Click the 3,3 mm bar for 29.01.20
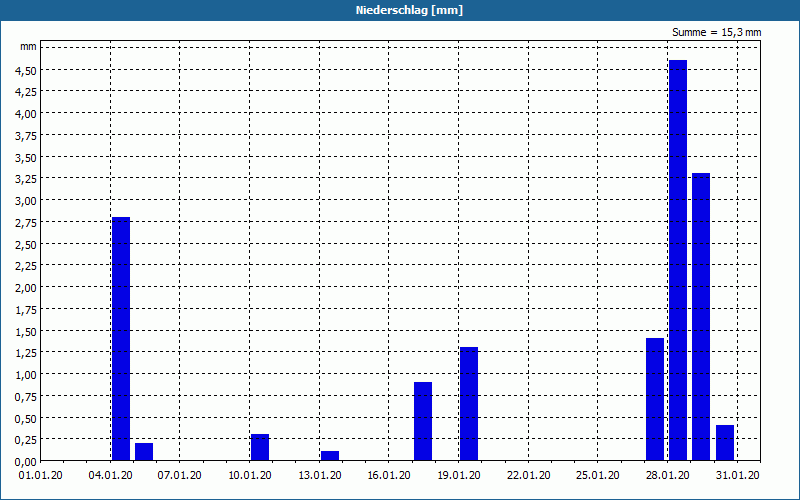800x500 pixels. point(701,317)
